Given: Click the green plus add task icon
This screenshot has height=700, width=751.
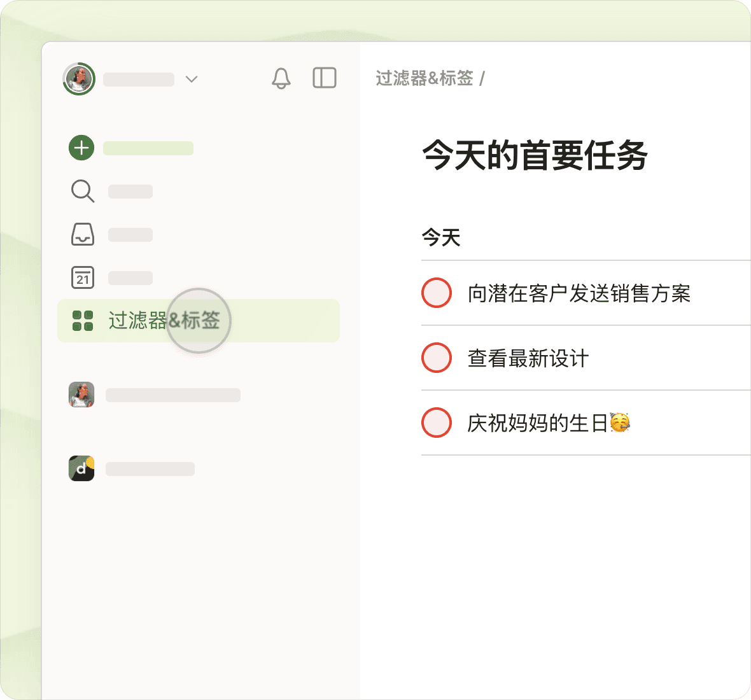Looking at the screenshot, I should [x=81, y=148].
